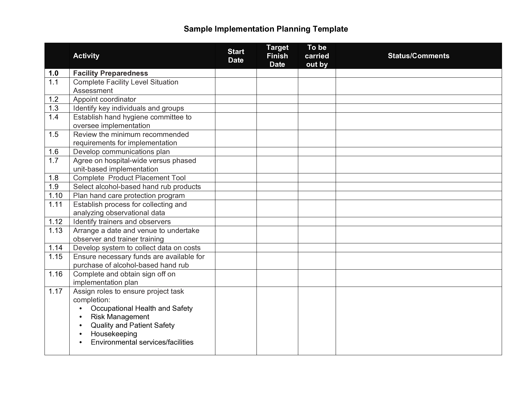Select 'Assign roles to ensure project task' text
This screenshot has height=411, width=532.
(128, 295)
